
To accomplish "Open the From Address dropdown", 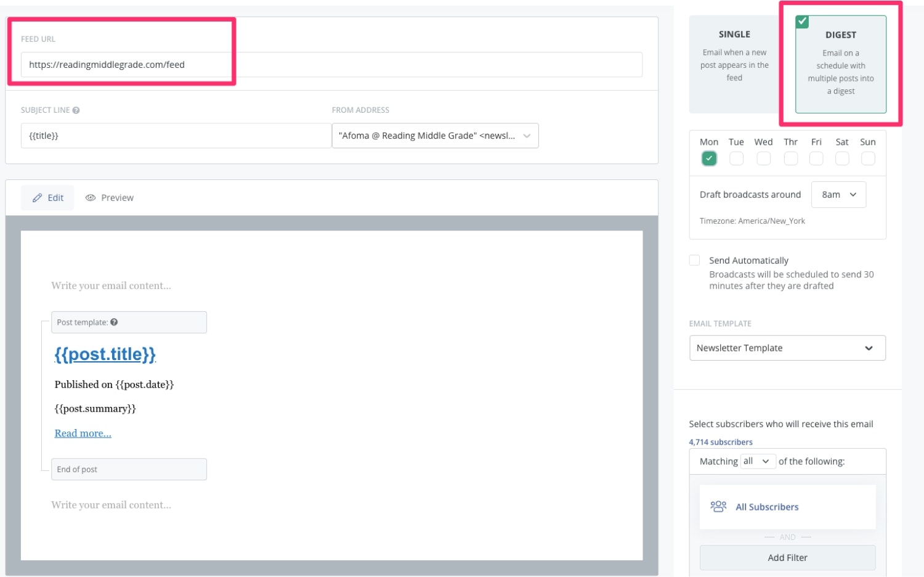I will pos(435,136).
